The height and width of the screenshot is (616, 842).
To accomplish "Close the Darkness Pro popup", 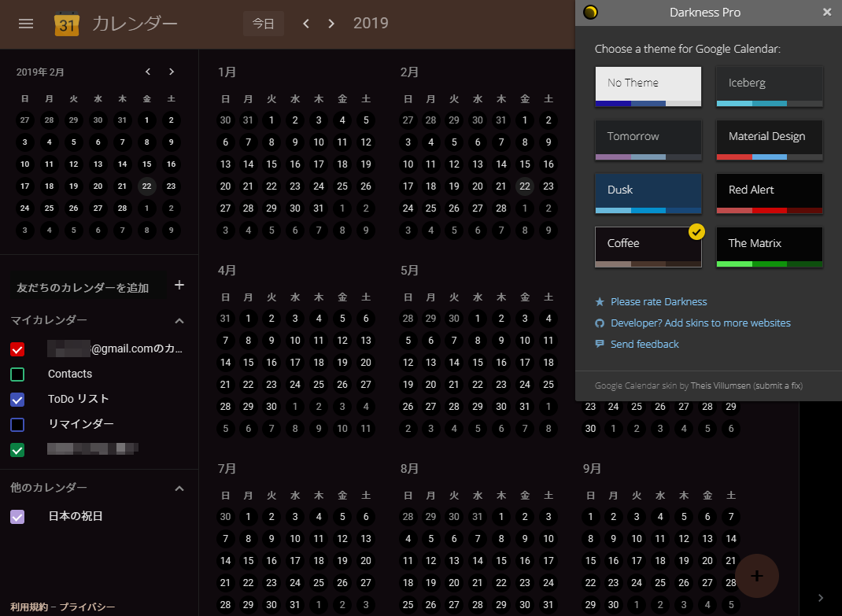I will coord(827,12).
